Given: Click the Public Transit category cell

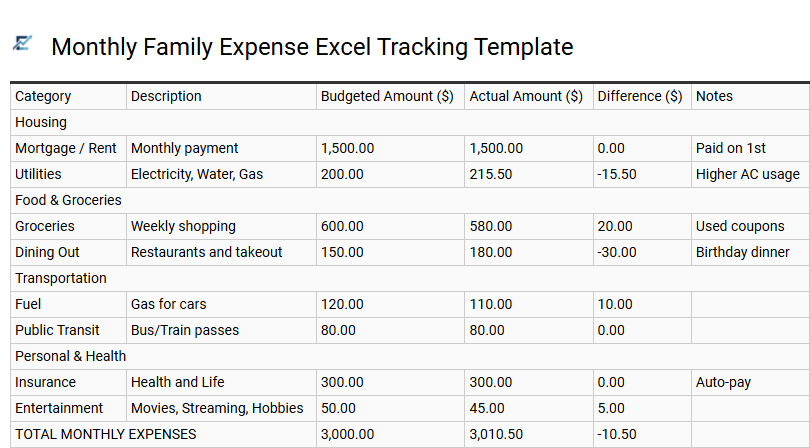Looking at the screenshot, I should [69, 330].
